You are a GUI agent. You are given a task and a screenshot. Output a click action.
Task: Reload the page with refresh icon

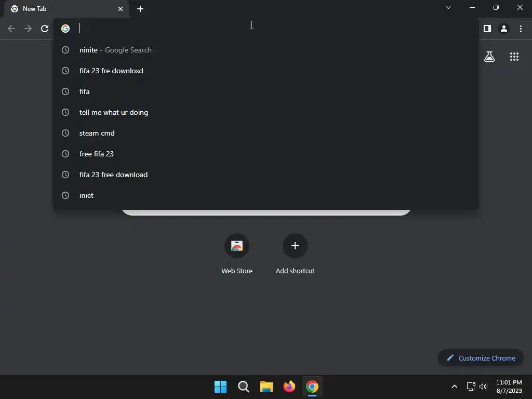click(x=45, y=29)
